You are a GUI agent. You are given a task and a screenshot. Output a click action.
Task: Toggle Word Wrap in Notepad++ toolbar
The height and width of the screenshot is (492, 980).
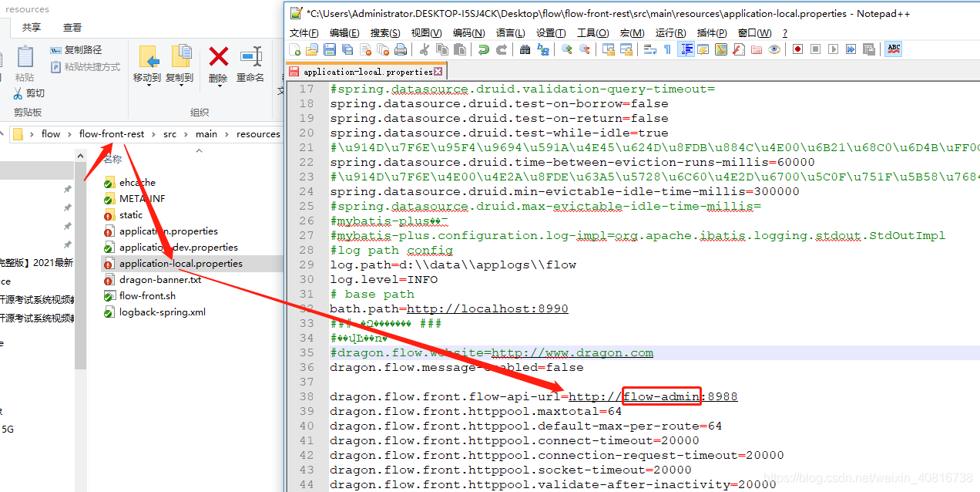[x=649, y=49]
